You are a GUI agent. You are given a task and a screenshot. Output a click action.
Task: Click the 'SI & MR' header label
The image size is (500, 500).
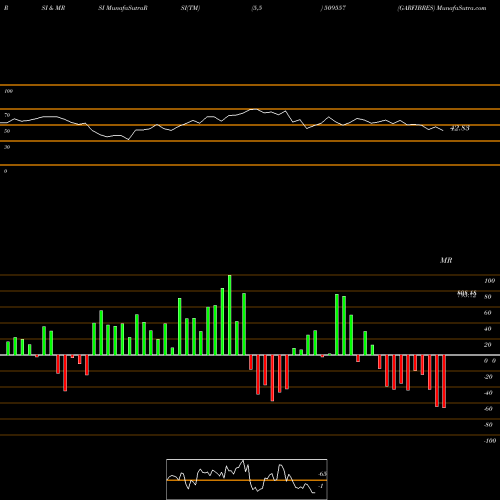tap(53, 8)
